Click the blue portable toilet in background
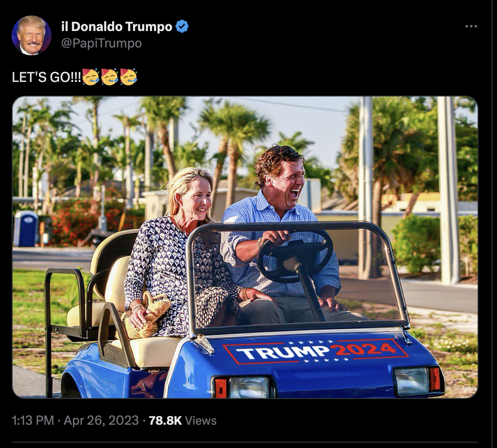Screen dimensions: 497x448 coord(26,228)
